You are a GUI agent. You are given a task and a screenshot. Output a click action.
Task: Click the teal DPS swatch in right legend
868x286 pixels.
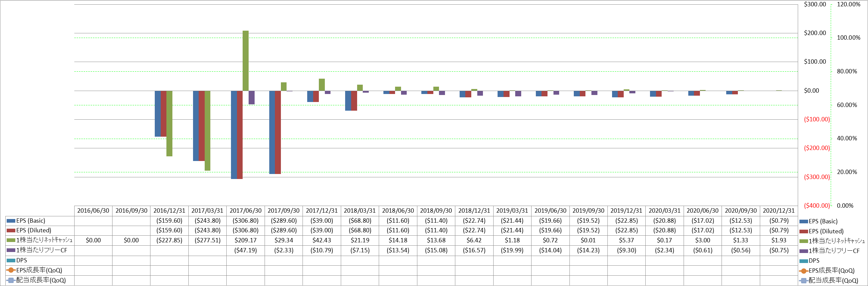(804, 261)
